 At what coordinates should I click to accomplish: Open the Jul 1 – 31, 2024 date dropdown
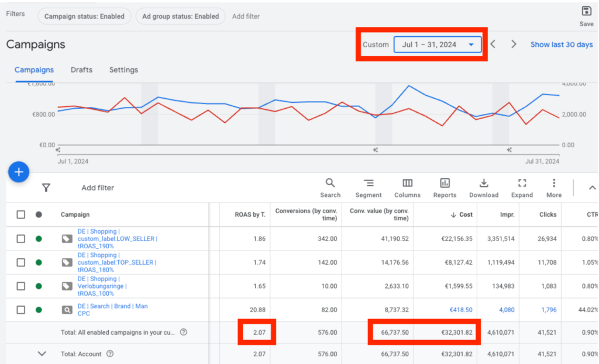point(438,44)
